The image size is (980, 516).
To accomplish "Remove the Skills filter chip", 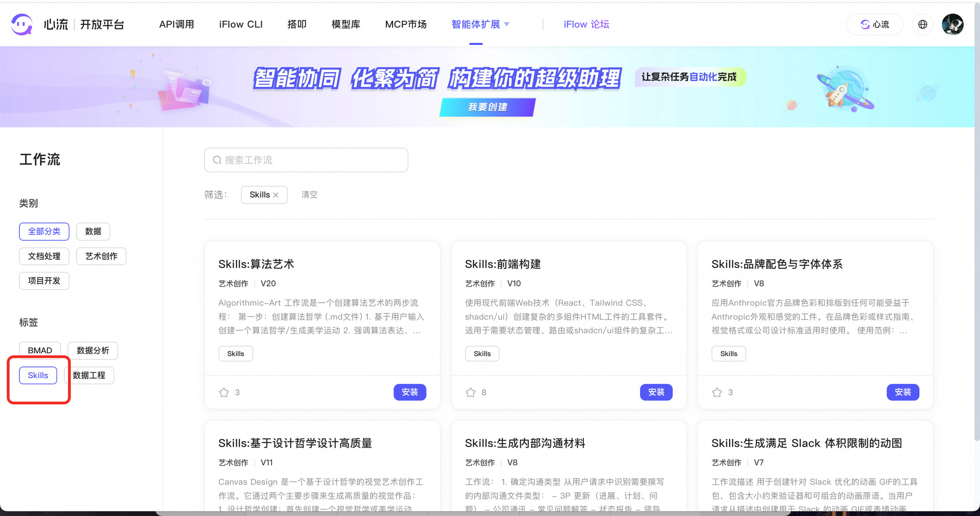I will 276,194.
